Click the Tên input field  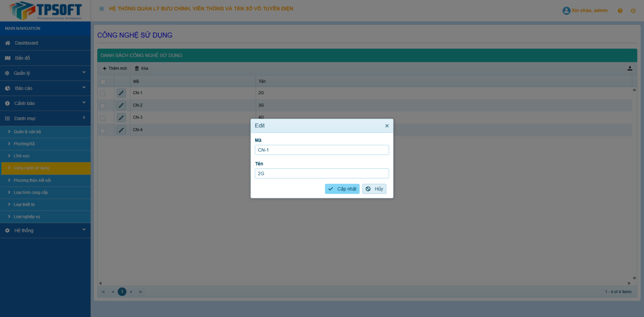pos(322,173)
